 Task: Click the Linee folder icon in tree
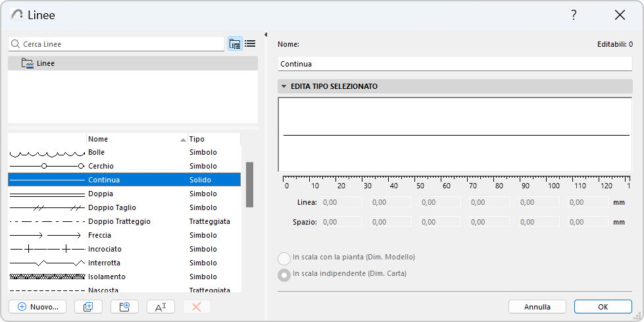pos(27,63)
